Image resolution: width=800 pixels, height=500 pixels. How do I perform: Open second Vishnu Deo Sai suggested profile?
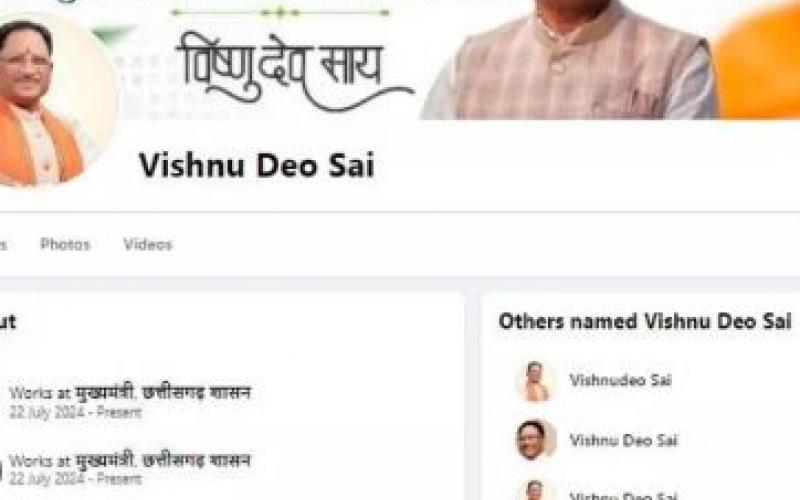[x=623, y=440]
